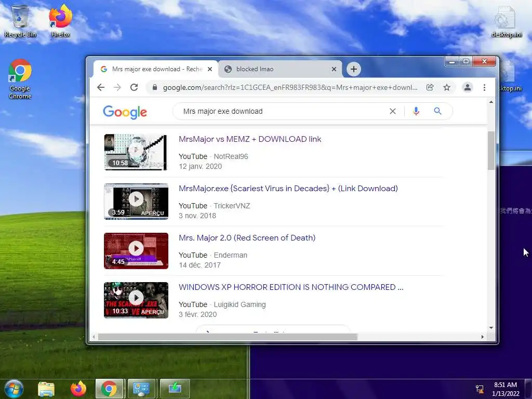532x399 pixels.
Task: Click inside the Google search text field
Action: click(x=282, y=111)
